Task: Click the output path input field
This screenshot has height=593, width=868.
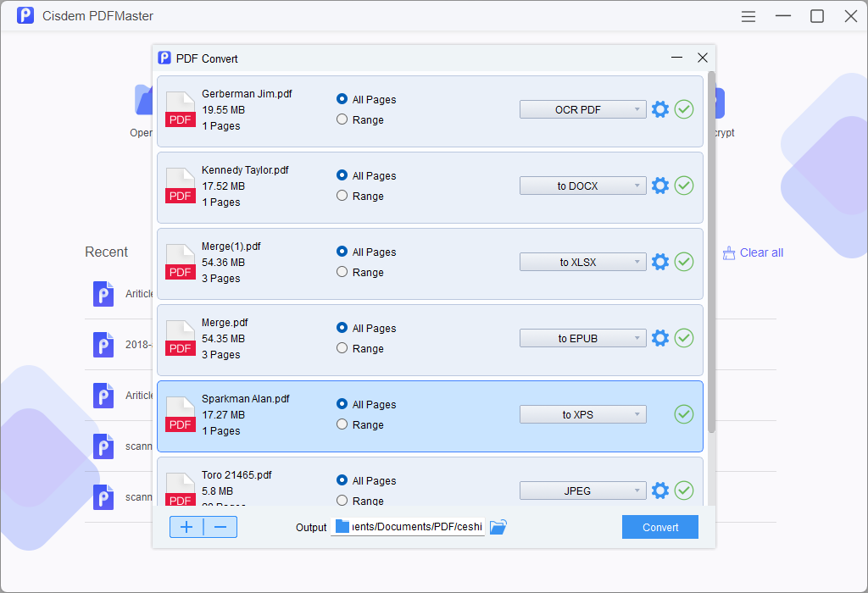Action: 408,526
